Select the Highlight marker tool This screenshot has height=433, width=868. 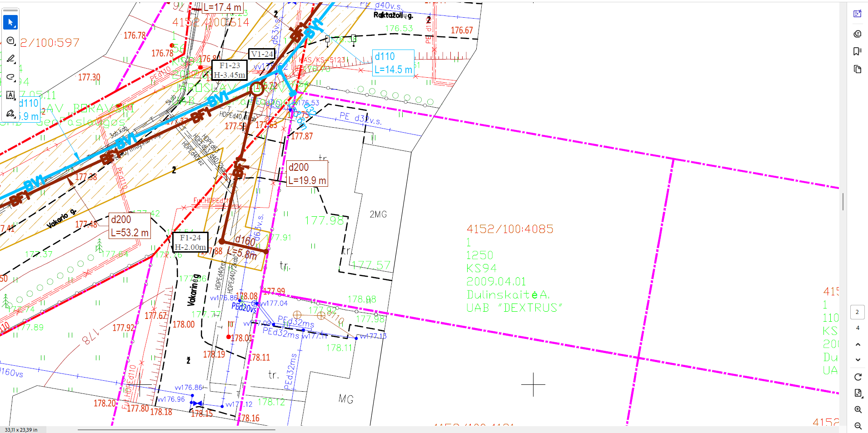click(10, 59)
